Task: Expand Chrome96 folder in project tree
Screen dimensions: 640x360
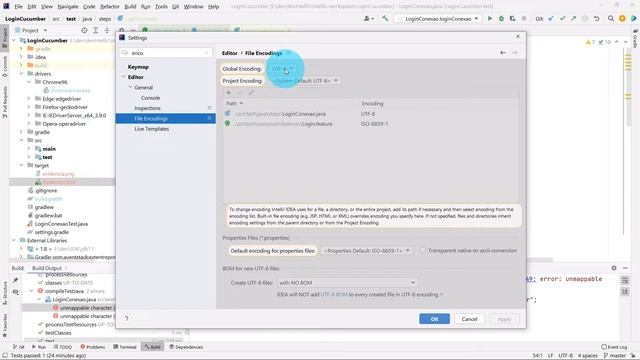Action: pos(29,82)
